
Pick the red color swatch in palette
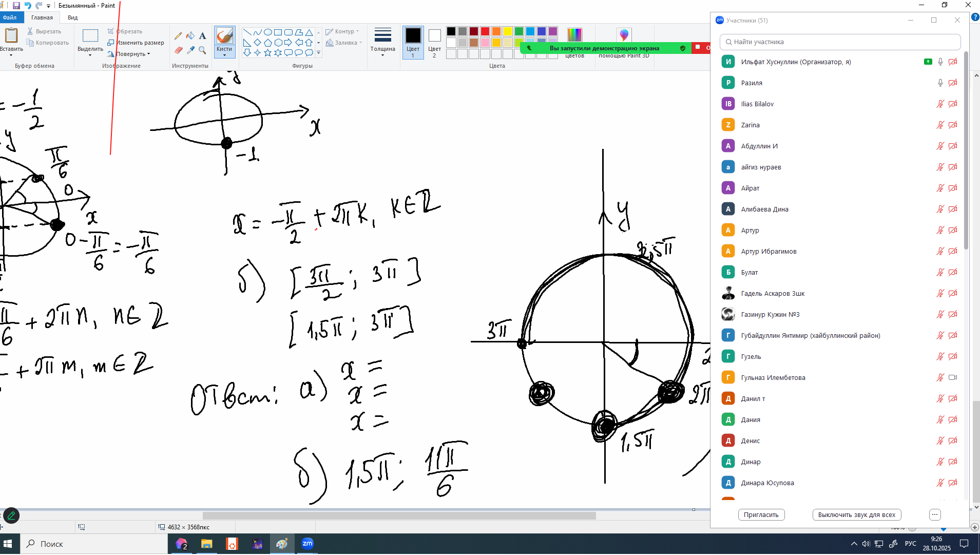coord(485,32)
